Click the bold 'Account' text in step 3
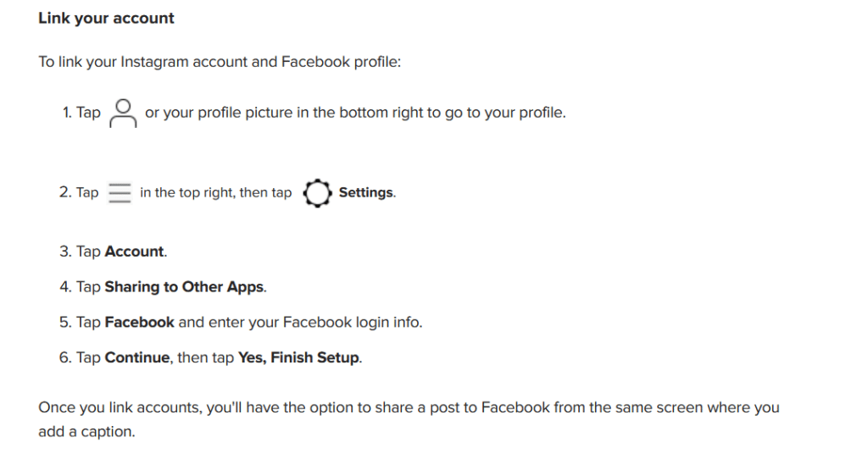The height and width of the screenshot is (459, 868). point(134,252)
